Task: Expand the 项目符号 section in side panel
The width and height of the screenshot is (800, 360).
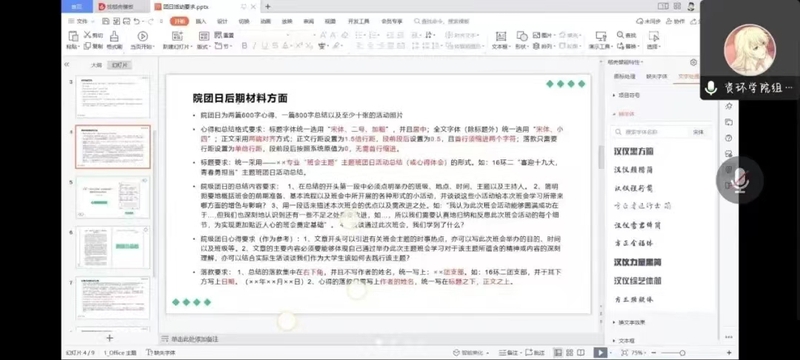Action: pos(627,95)
